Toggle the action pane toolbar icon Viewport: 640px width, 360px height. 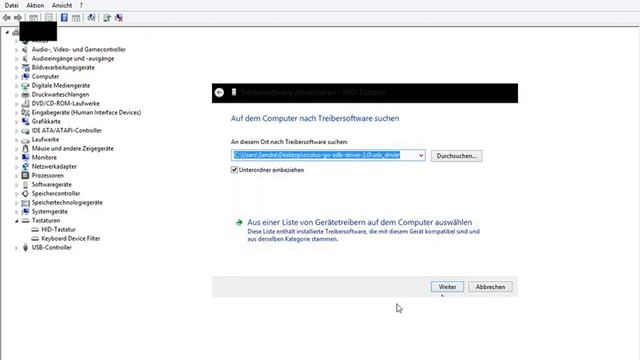pyautogui.click(x=76, y=18)
